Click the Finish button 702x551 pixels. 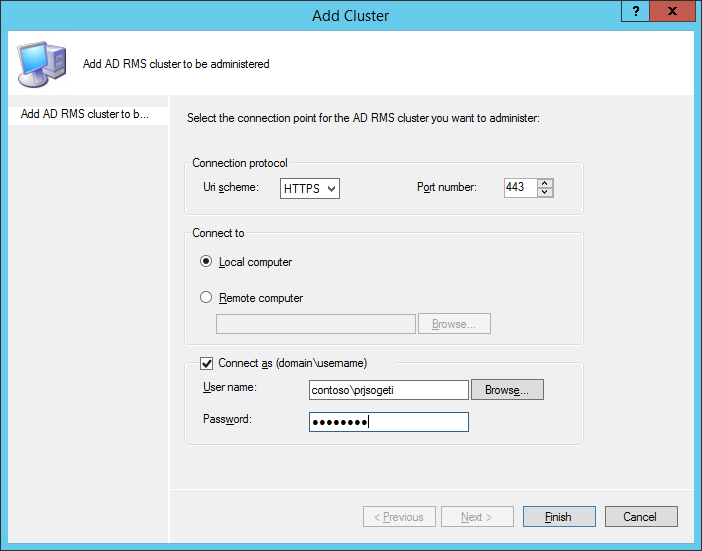(x=559, y=517)
